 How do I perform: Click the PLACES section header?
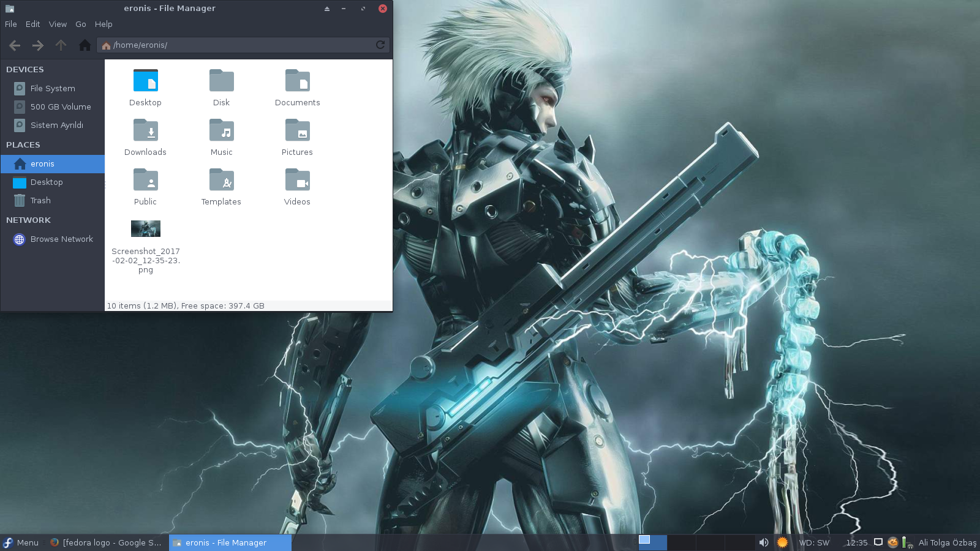click(x=23, y=145)
